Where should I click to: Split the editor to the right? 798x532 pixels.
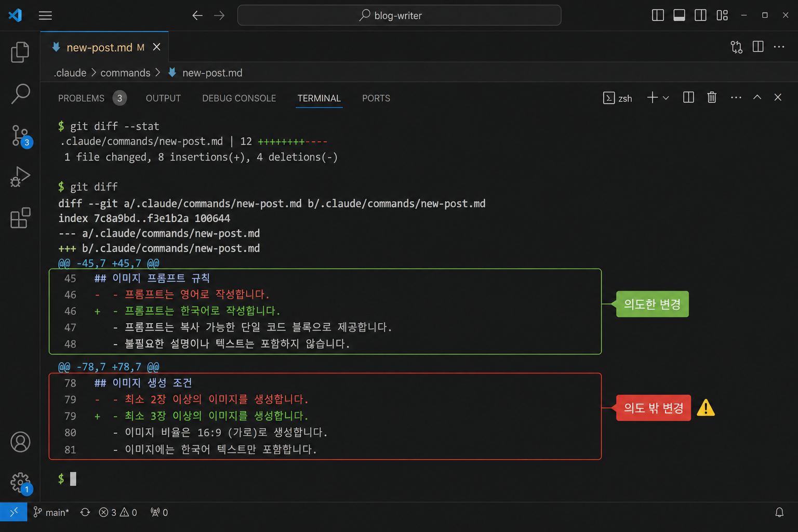coord(758,47)
